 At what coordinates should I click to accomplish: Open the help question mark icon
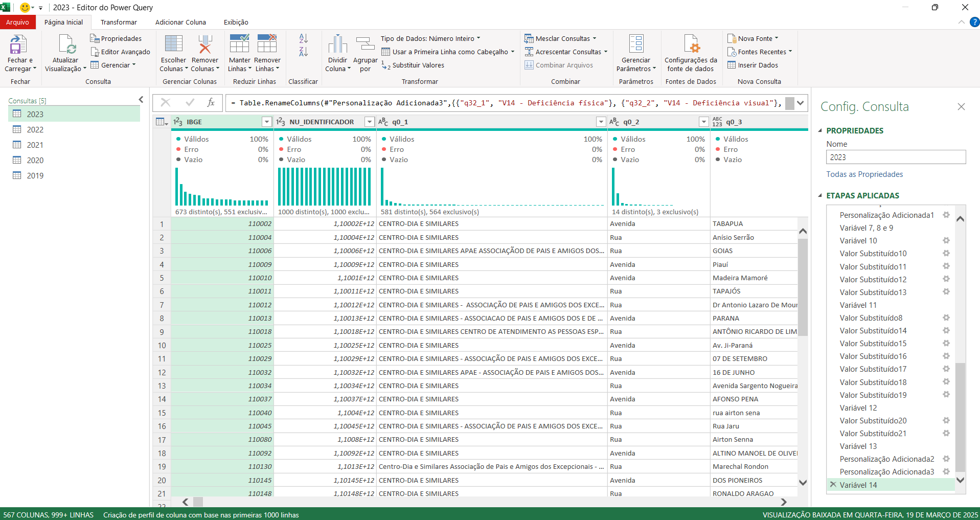[975, 22]
